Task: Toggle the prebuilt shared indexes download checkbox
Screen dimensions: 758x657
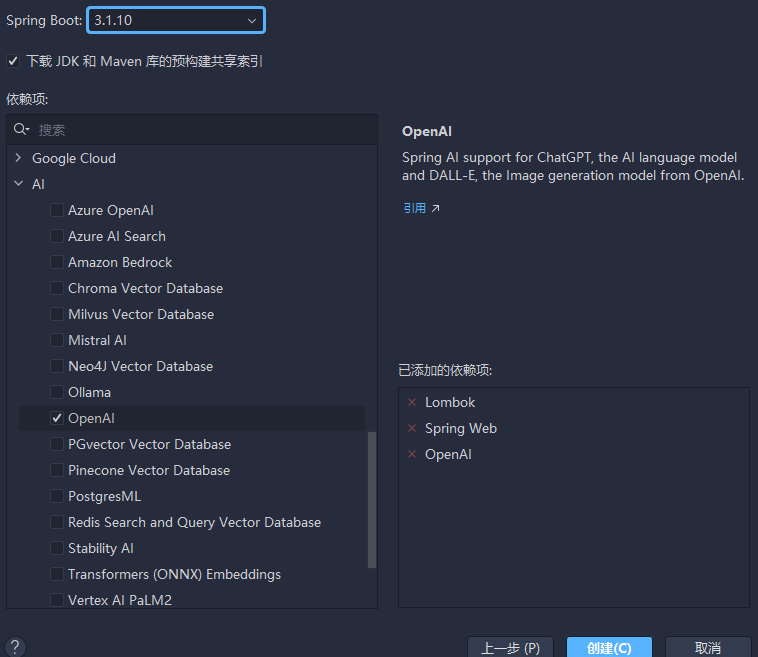Action: coord(13,61)
